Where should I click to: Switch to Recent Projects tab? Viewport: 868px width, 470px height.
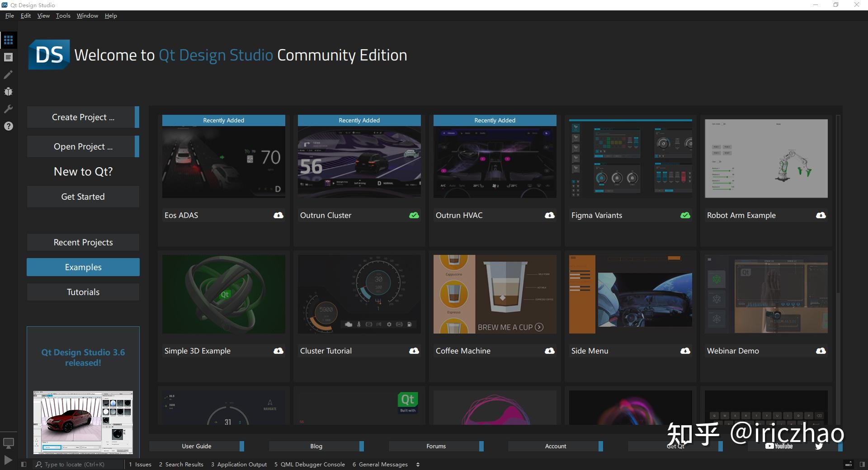pos(83,242)
